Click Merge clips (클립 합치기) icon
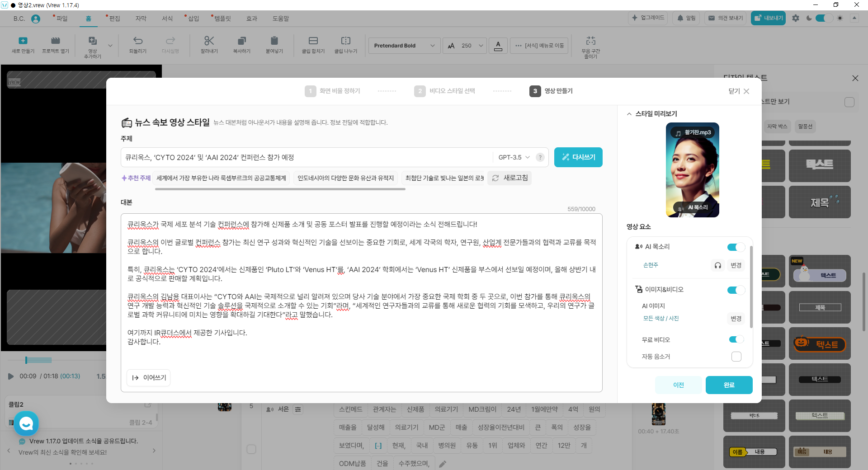The width and height of the screenshot is (868, 470). tap(313, 41)
